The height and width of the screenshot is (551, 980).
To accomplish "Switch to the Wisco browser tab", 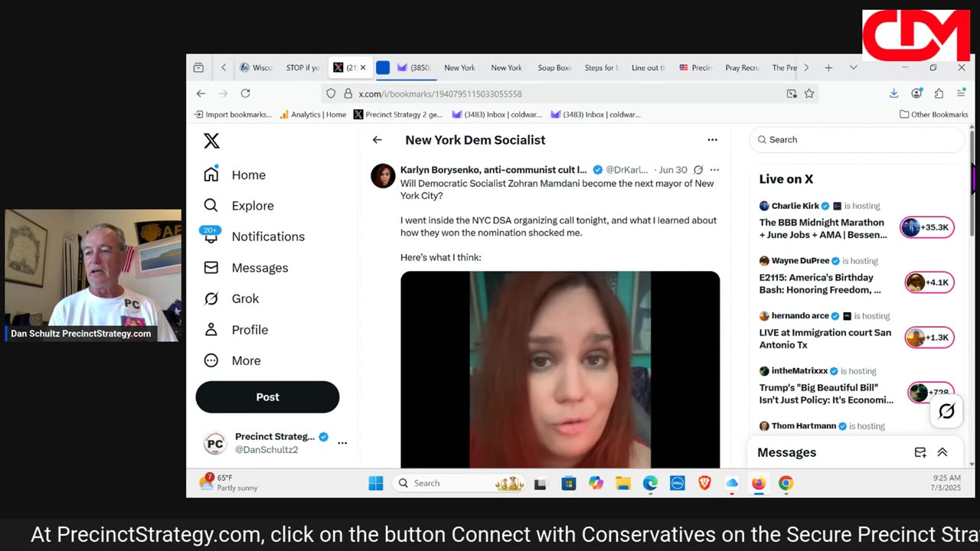I will pos(256,67).
